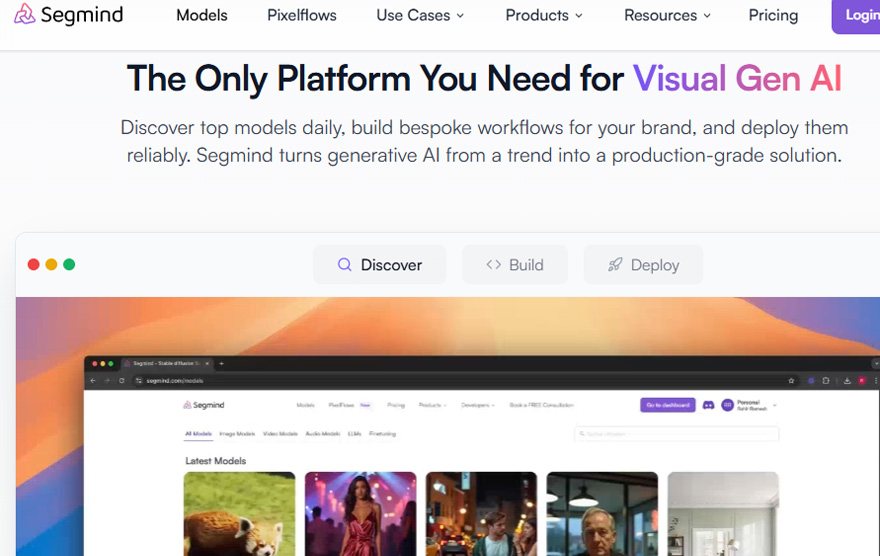880x556 pixels.
Task: Open the Models page from top navigation
Action: [x=201, y=15]
